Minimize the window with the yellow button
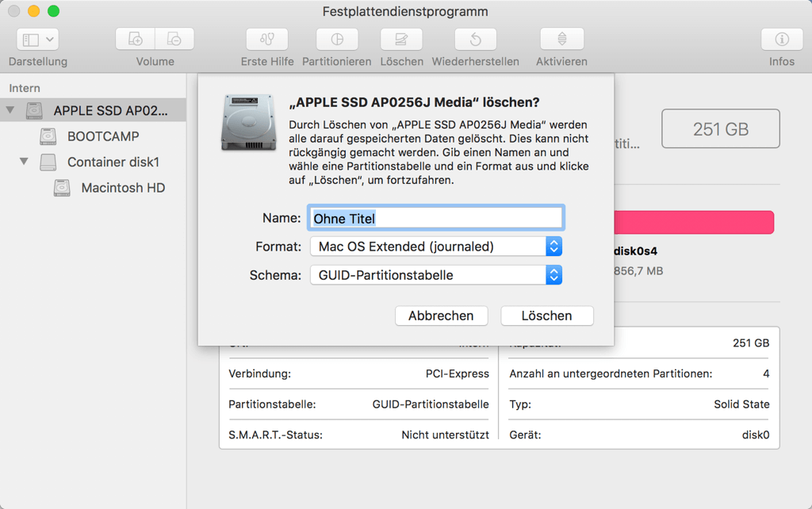This screenshot has height=509, width=812. click(33, 11)
